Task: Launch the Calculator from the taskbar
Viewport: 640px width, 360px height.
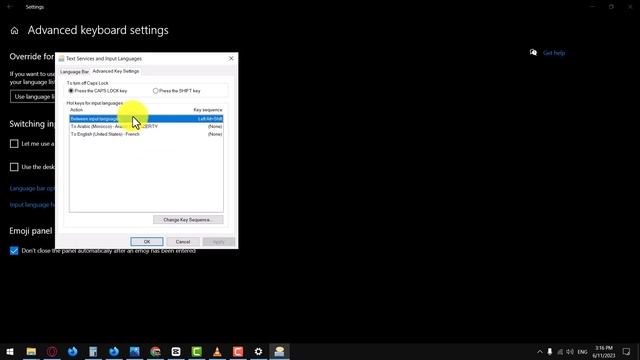Action: [93, 351]
